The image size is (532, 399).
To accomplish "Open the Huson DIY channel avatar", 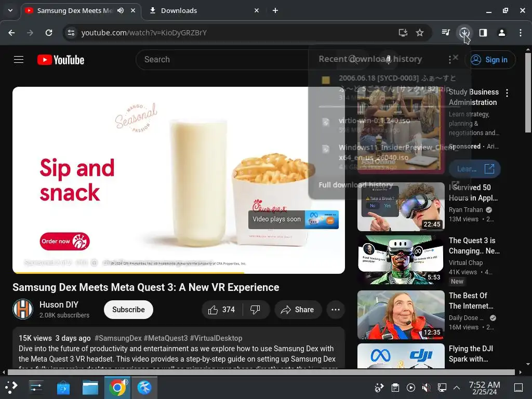I will (23, 309).
